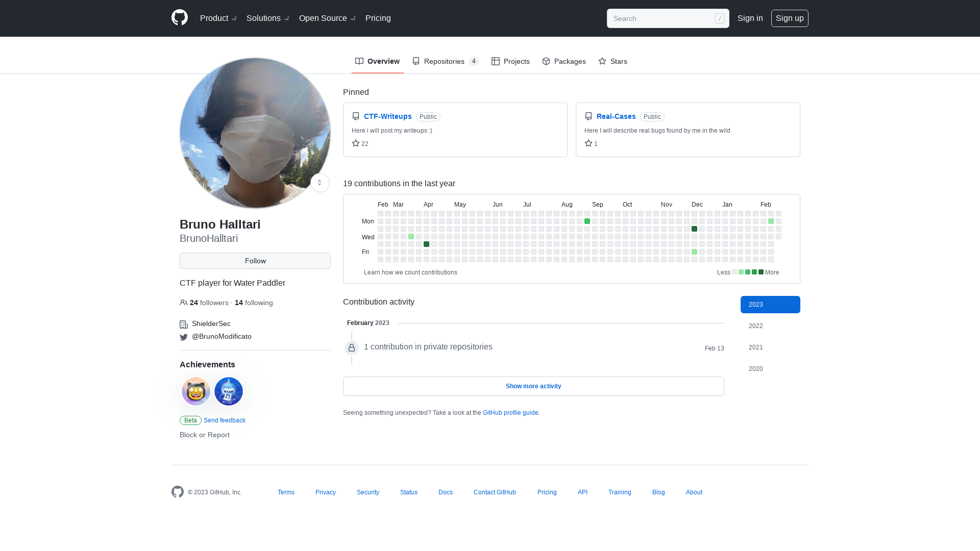This screenshot has width=980, height=551.
Task: Expand the Solutions dropdown menu
Action: pos(268,18)
